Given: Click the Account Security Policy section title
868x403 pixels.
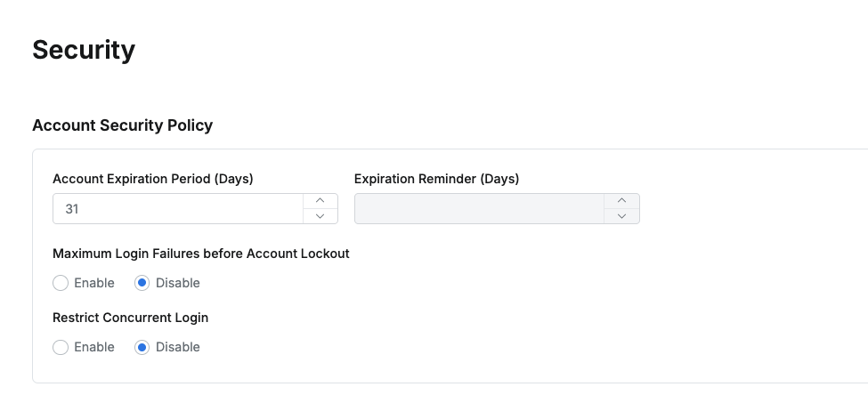Looking at the screenshot, I should click(x=123, y=125).
